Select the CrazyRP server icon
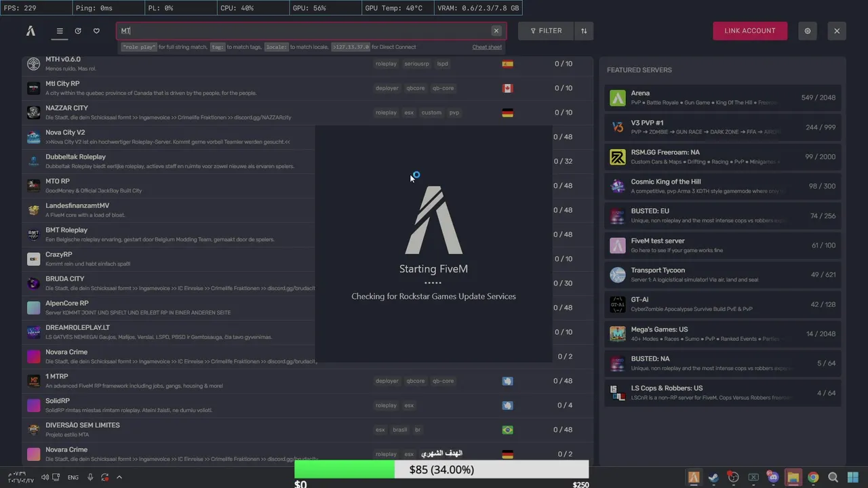Viewport: 868px width, 488px height. 33,259
